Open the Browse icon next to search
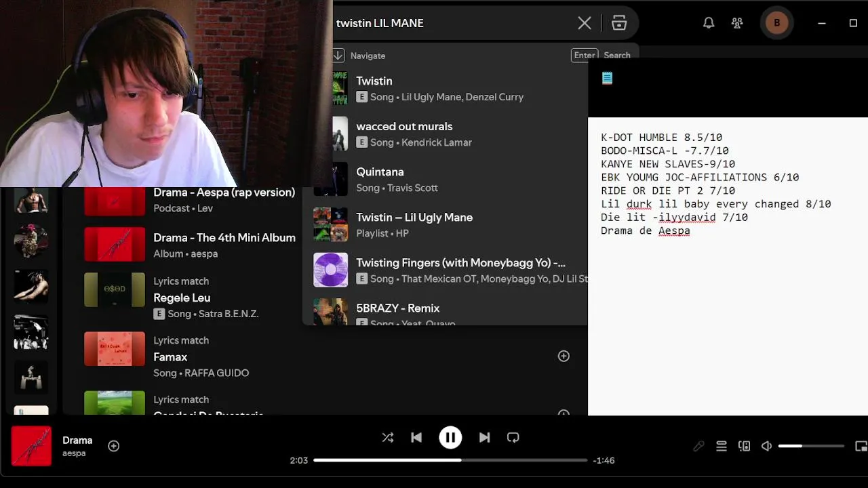 click(x=619, y=23)
